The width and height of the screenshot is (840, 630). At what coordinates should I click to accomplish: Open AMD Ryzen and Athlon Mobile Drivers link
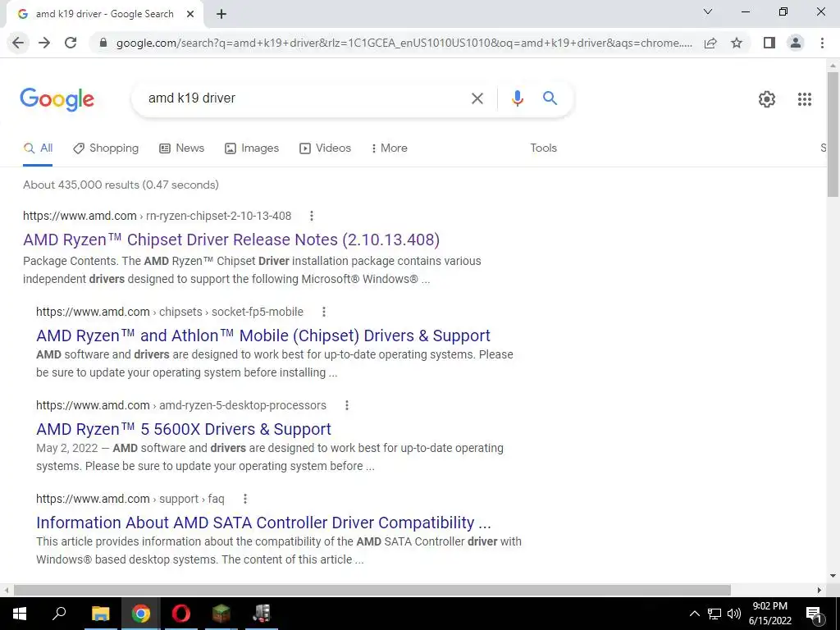click(x=263, y=336)
